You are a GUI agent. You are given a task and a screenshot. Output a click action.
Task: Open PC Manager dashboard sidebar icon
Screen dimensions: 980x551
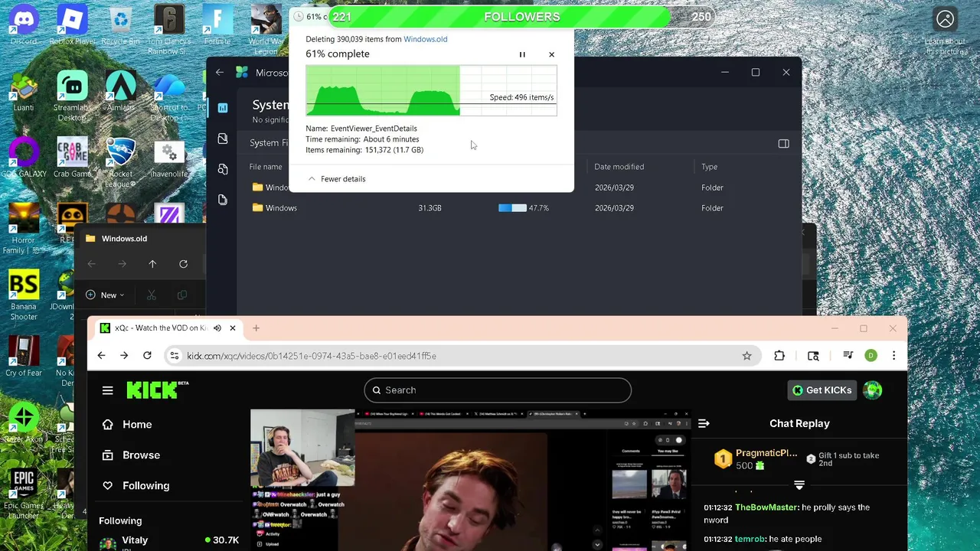tap(223, 108)
